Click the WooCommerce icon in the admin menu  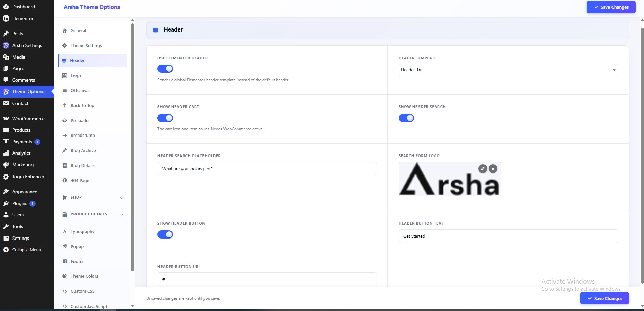6,119
